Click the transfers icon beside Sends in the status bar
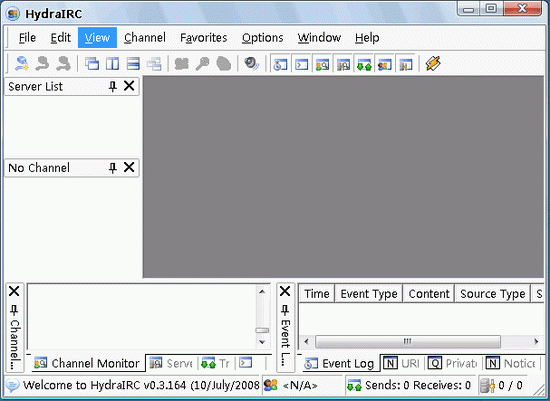 point(354,385)
